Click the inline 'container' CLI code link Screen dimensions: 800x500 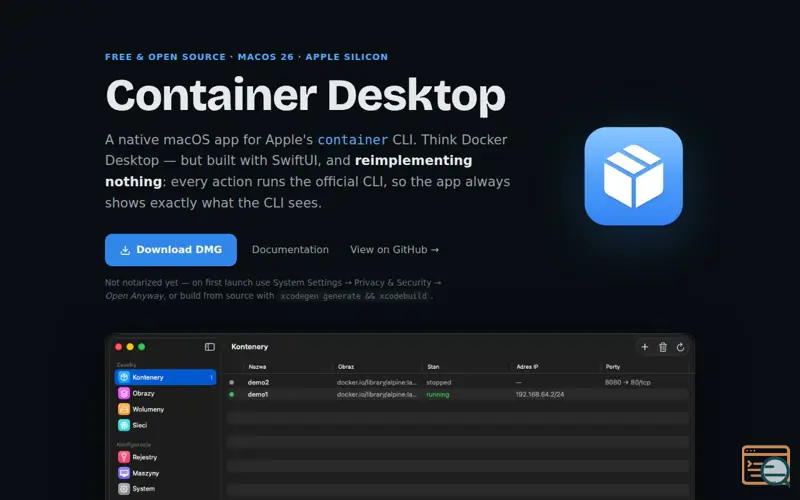coord(353,140)
